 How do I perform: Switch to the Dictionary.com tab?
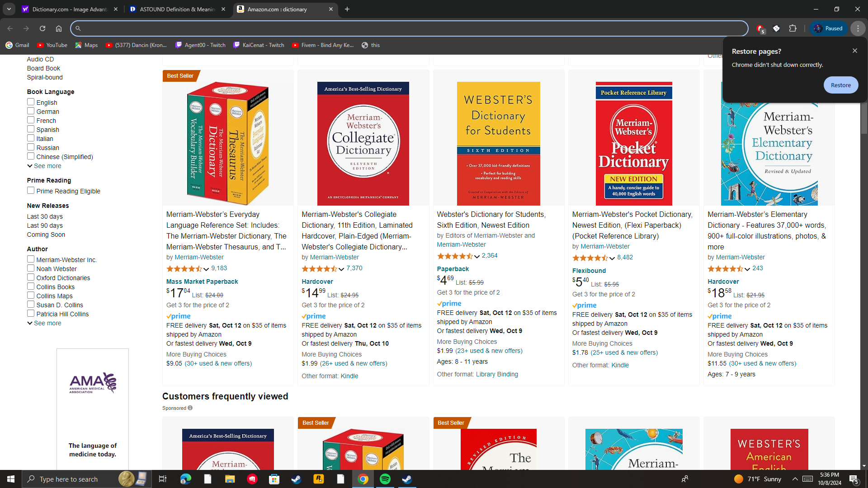coord(69,9)
